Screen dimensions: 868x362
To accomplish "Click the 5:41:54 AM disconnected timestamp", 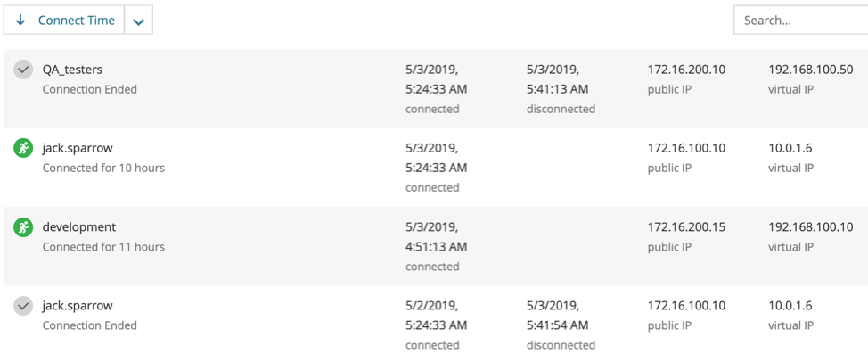I will point(557,325).
